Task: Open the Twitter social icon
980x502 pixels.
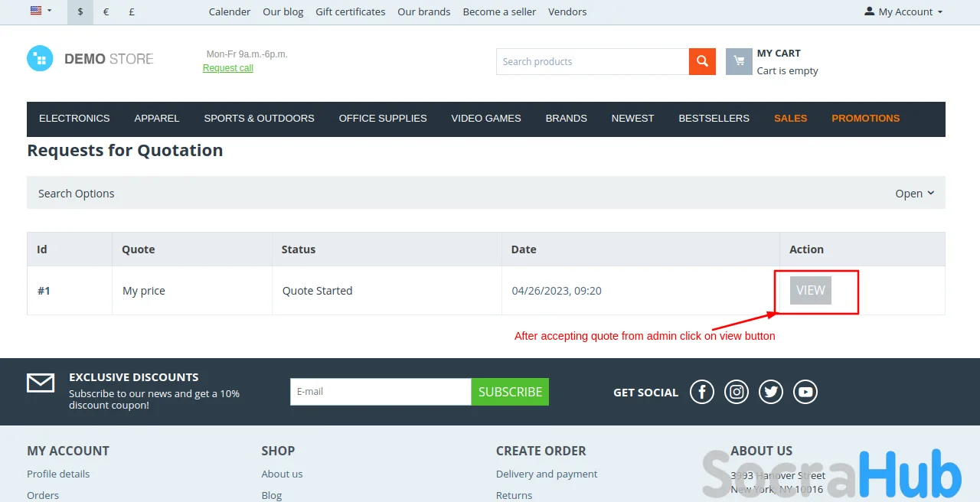Action: coord(771,392)
